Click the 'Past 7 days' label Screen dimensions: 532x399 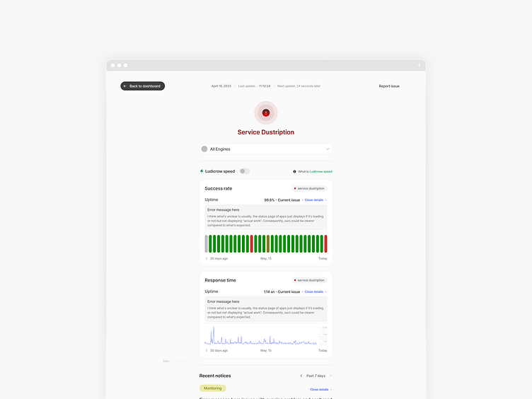tap(316, 376)
